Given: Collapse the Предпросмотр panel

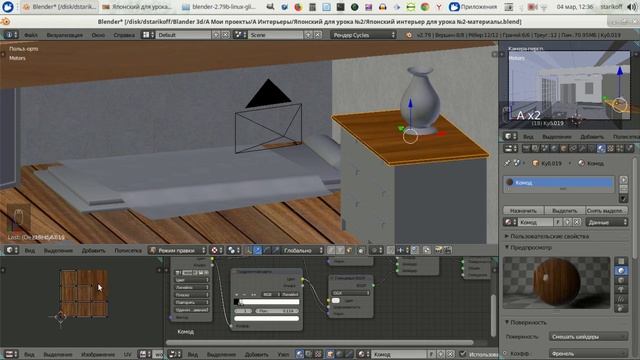Looking at the screenshot, I should click(x=531, y=247).
